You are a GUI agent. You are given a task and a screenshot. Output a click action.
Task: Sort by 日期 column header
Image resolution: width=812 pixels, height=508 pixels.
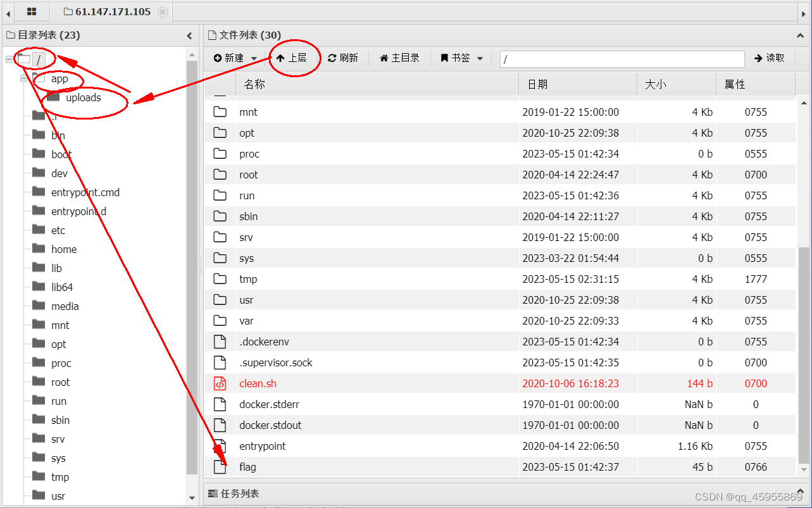(578, 84)
